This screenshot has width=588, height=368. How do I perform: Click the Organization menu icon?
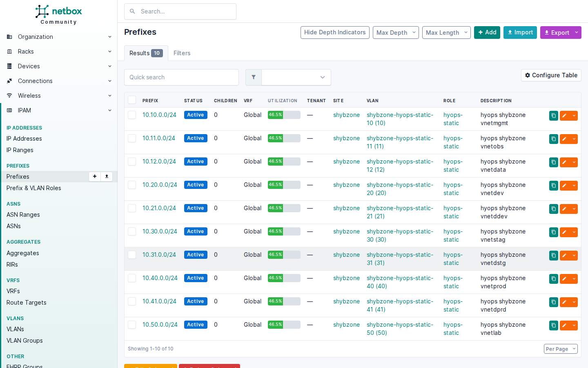pos(9,37)
